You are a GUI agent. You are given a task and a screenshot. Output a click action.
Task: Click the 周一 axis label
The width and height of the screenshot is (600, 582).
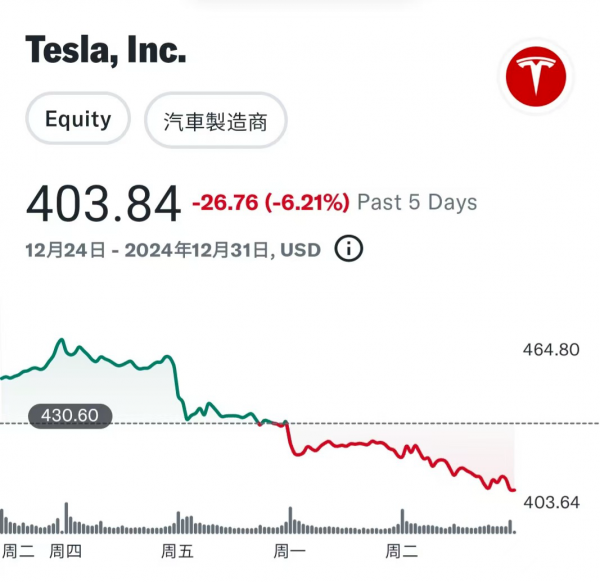(289, 551)
